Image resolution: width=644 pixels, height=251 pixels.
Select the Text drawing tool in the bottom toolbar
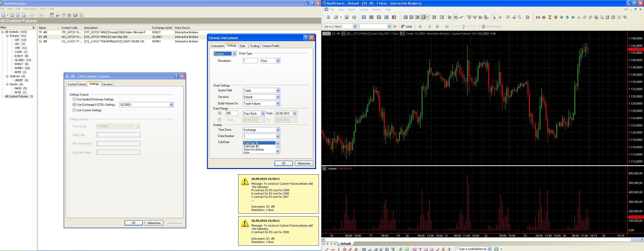coord(420,249)
